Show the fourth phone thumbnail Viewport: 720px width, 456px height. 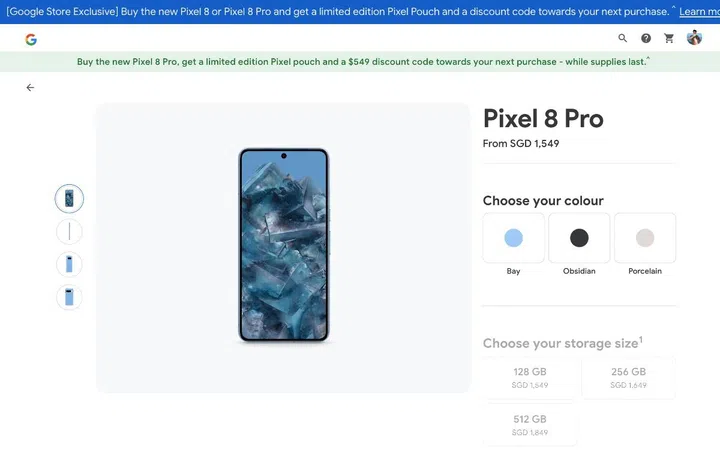click(69, 296)
